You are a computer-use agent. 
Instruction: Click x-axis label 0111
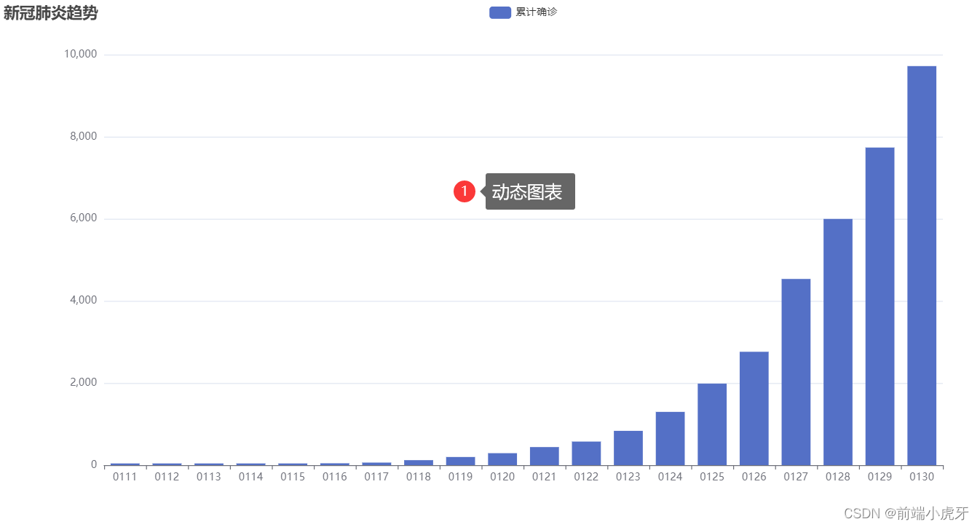pos(125,477)
